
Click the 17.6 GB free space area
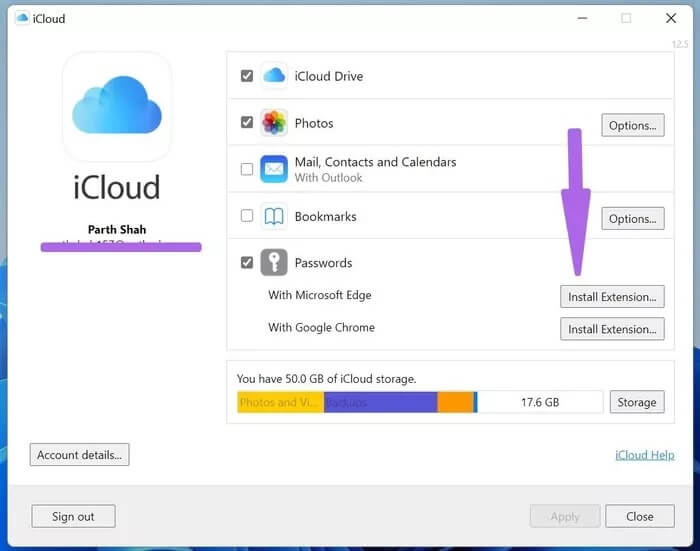(540, 402)
